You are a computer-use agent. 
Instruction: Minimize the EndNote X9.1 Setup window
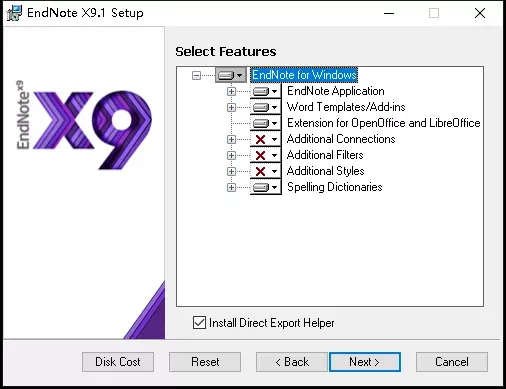pyautogui.click(x=389, y=13)
